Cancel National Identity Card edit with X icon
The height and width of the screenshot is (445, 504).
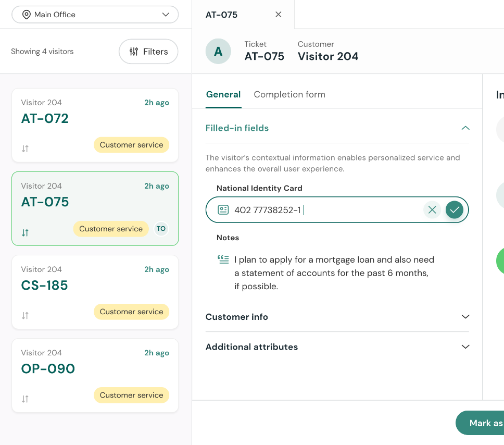click(x=432, y=210)
